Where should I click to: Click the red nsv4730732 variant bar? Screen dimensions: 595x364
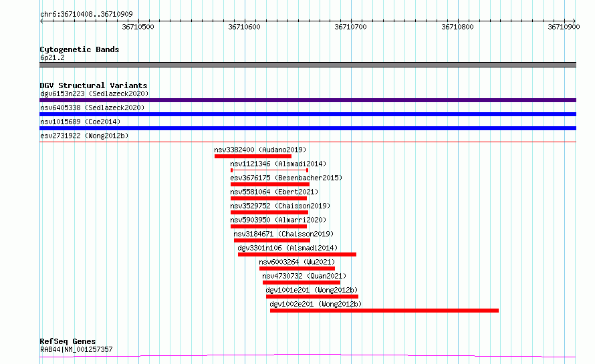(302, 283)
